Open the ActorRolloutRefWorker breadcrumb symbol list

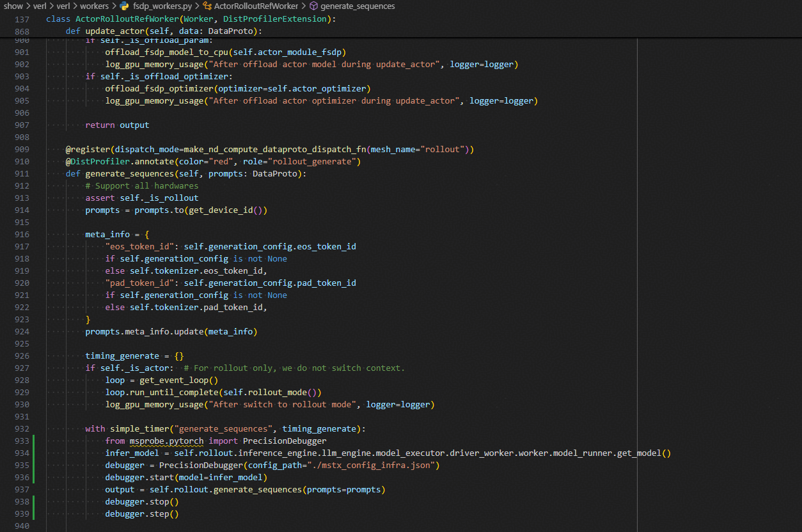pos(256,6)
